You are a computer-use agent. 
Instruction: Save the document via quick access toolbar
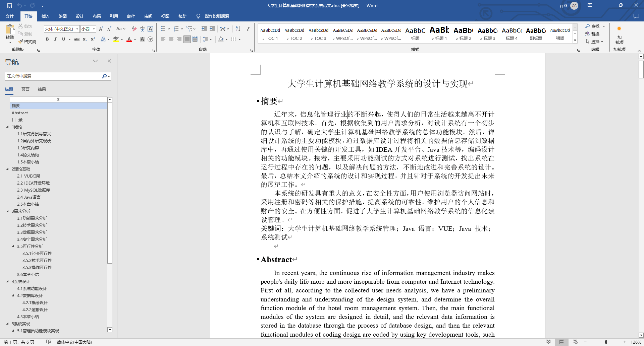[x=9, y=5]
